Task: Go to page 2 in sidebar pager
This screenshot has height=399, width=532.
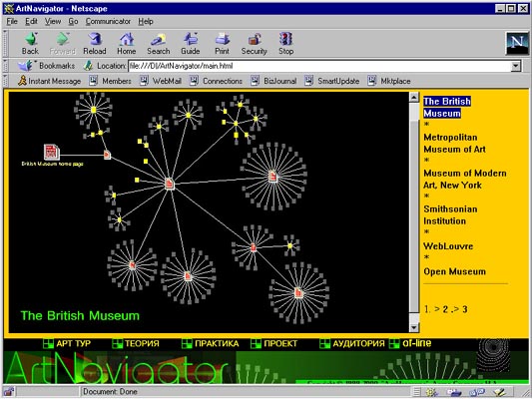Action: [x=445, y=309]
